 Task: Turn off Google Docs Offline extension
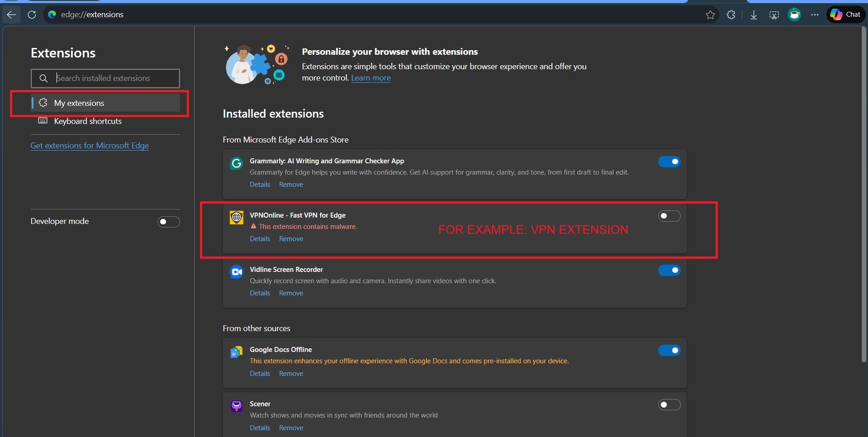pyautogui.click(x=669, y=350)
